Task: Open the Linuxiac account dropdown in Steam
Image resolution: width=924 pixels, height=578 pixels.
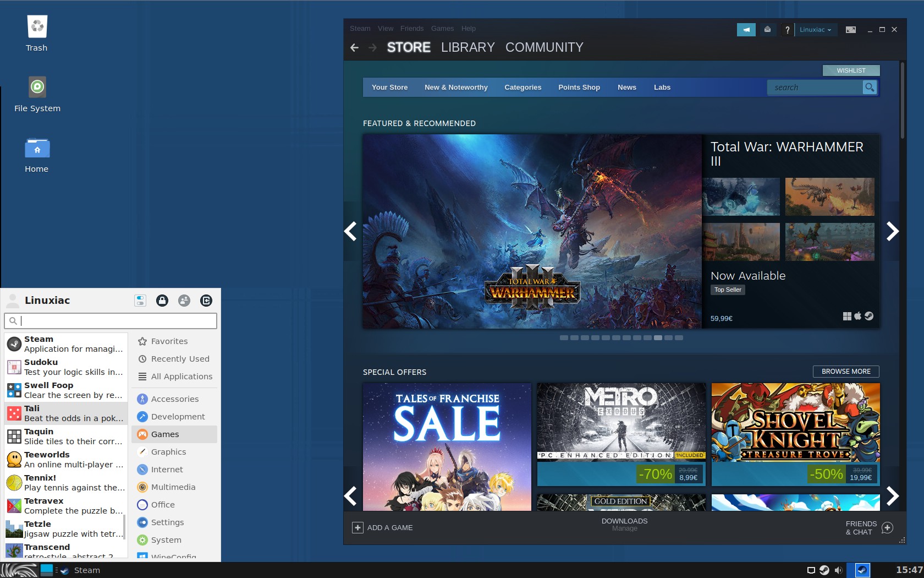Action: (x=816, y=30)
